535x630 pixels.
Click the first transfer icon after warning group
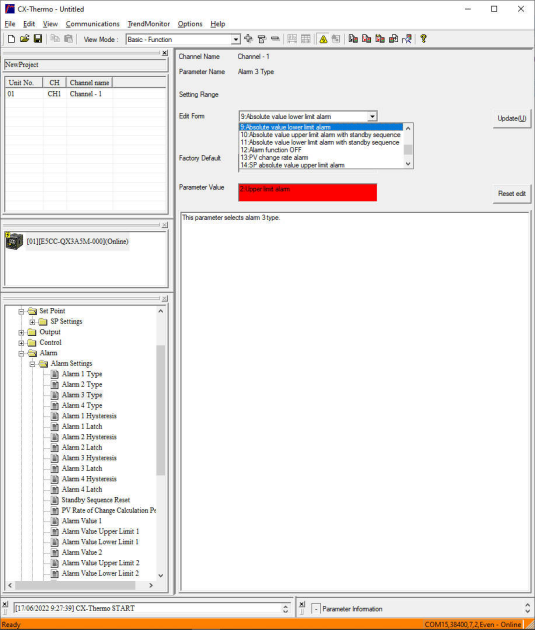coord(353,39)
